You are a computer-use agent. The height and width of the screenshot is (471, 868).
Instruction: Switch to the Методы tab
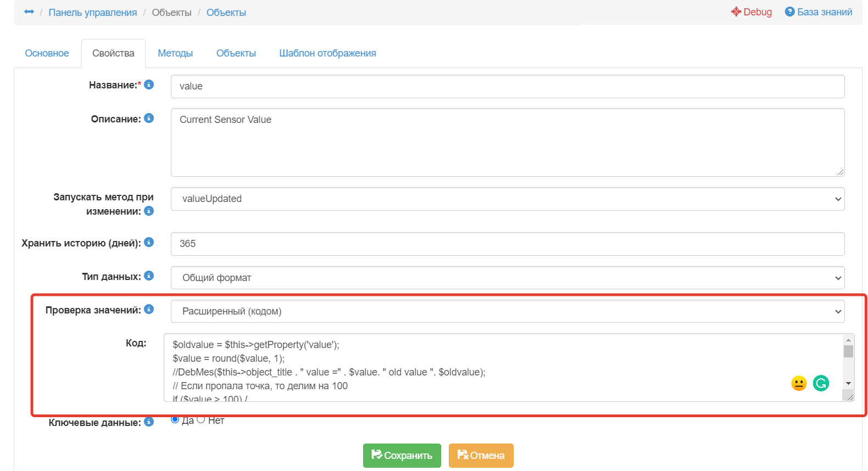coord(175,53)
